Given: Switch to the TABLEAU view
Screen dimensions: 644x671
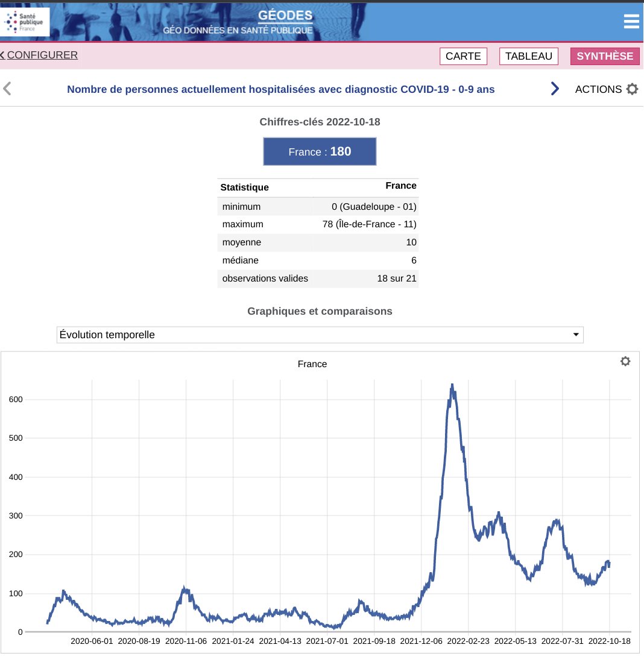Looking at the screenshot, I should [528, 56].
